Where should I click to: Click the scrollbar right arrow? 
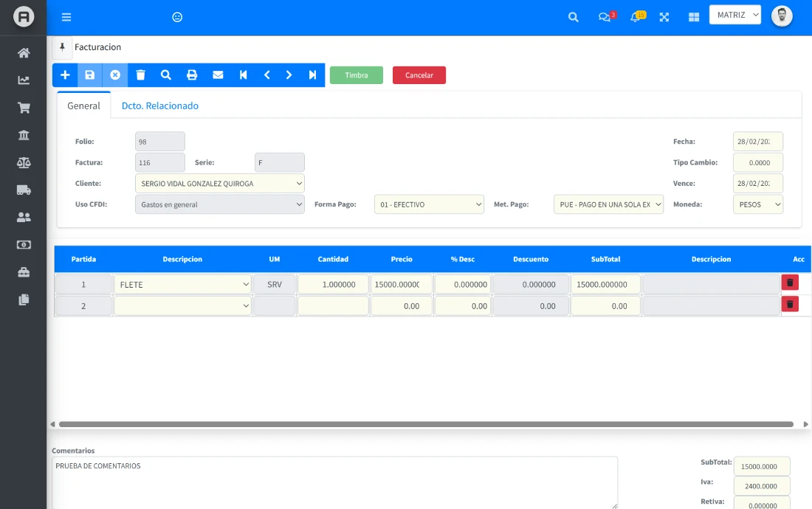click(x=805, y=424)
